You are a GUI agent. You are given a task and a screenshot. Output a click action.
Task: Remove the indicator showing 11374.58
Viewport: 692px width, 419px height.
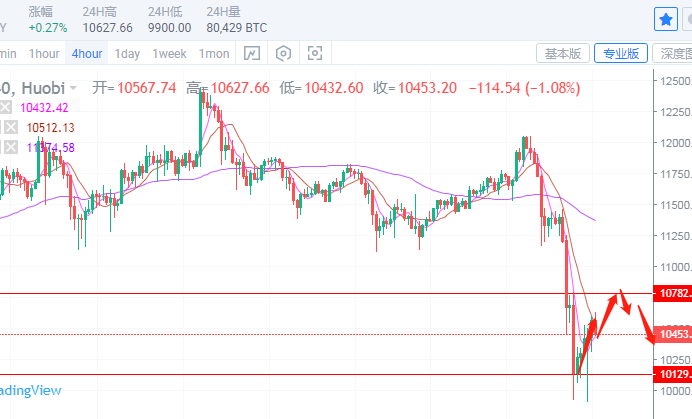tap(11, 147)
